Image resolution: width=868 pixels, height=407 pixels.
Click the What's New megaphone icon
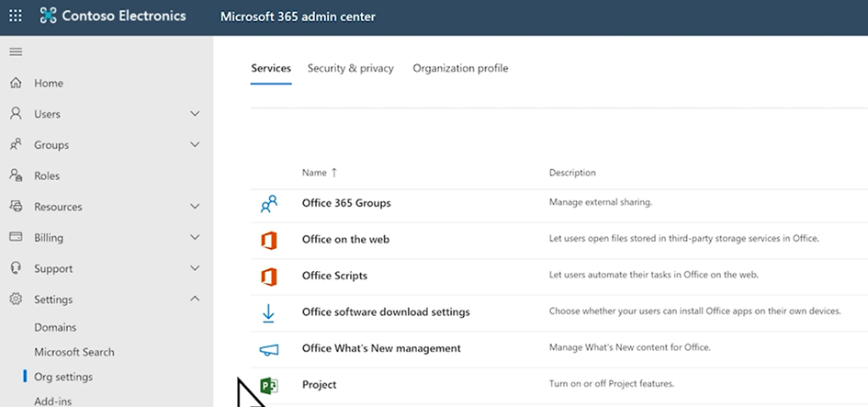click(268, 349)
